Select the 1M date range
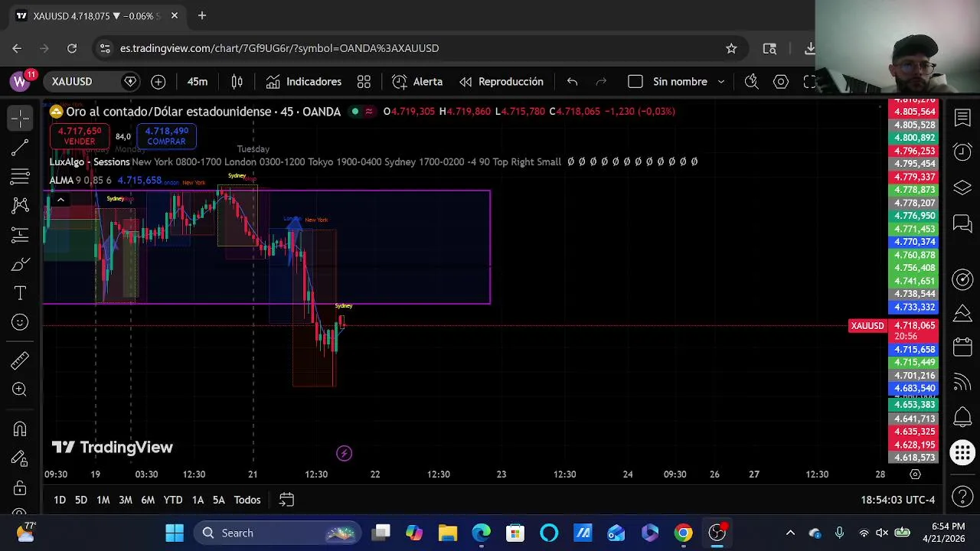 103,500
